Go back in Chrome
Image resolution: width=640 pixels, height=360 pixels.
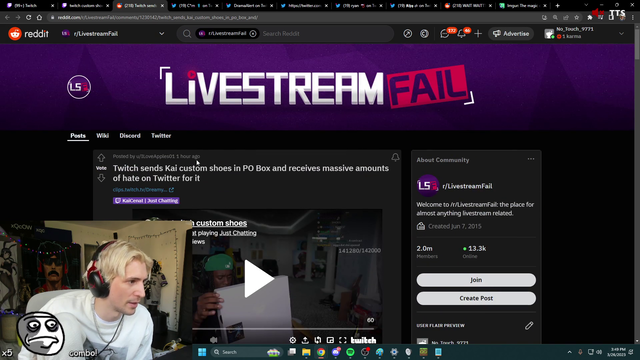(7, 18)
